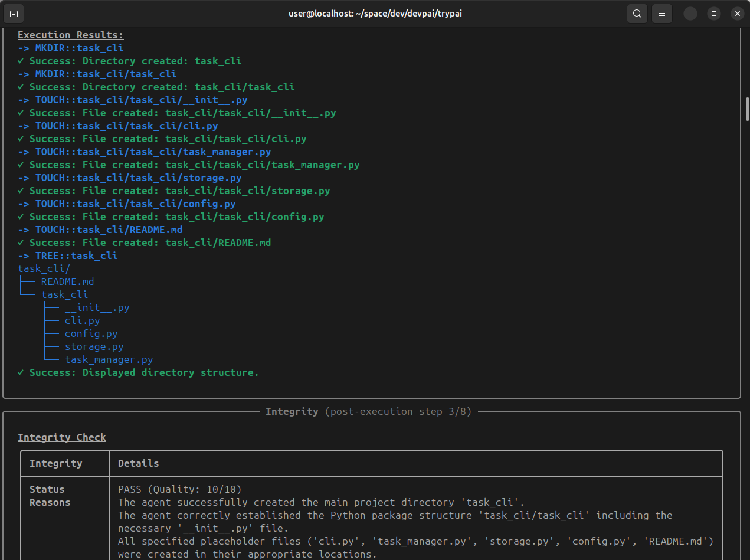The width and height of the screenshot is (750, 560).
Task: Click the '-> TREE::task_cli' command line
Action: pos(67,256)
